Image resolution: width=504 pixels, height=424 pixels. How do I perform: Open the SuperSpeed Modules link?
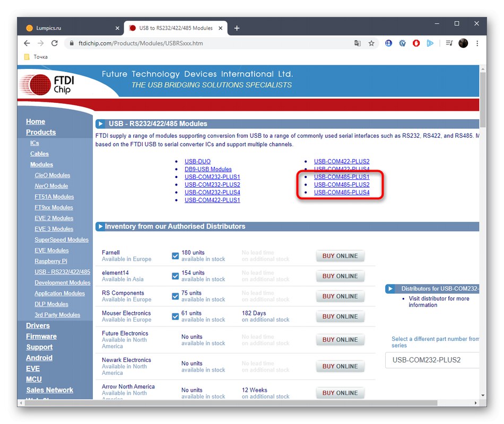pos(62,240)
